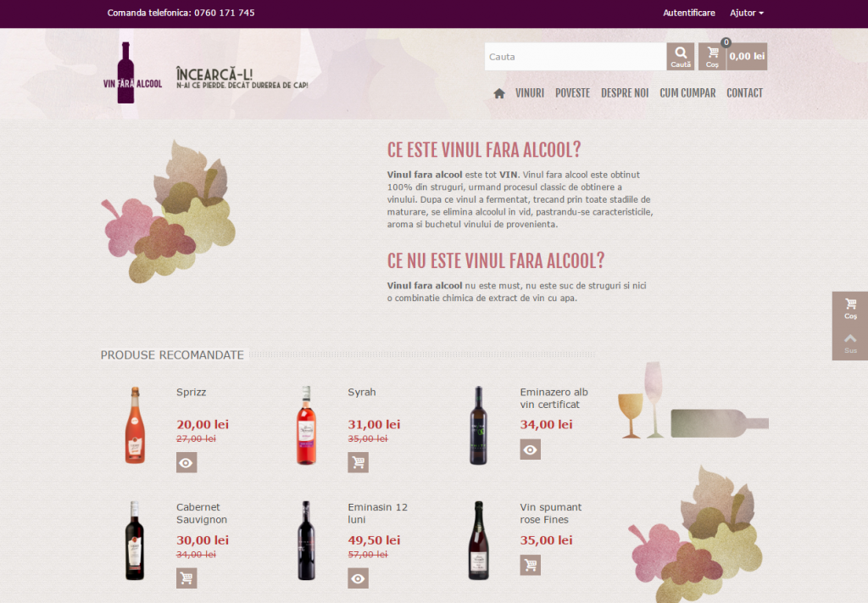The height and width of the screenshot is (603, 868).
Task: Open the floating Coș sidebar button
Action: pos(850,309)
